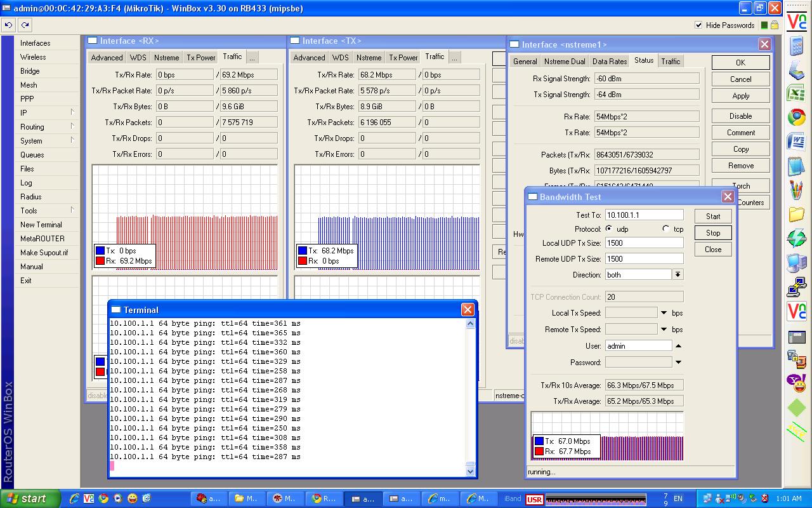Expand the Local Tx Speed field arrow
Viewport: 812px width, 508px height.
(x=664, y=313)
